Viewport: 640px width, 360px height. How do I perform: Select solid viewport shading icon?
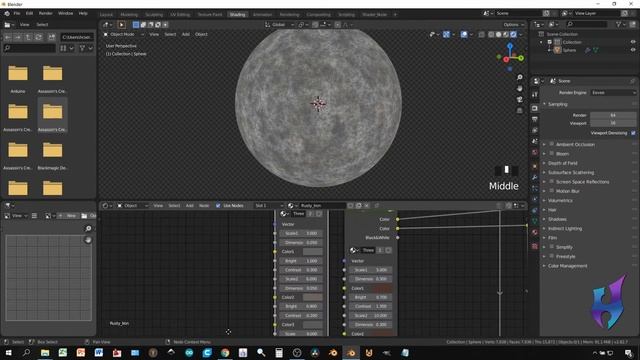[498, 35]
